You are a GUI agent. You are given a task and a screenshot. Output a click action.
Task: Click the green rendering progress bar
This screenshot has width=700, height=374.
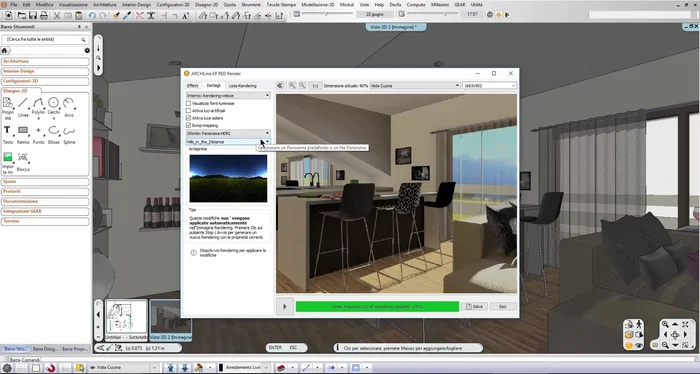pos(377,307)
